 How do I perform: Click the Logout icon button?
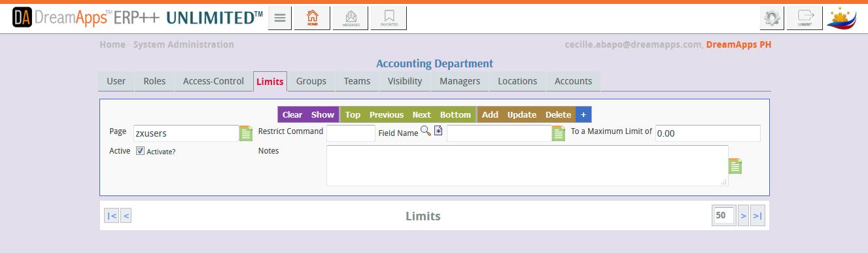(x=805, y=18)
